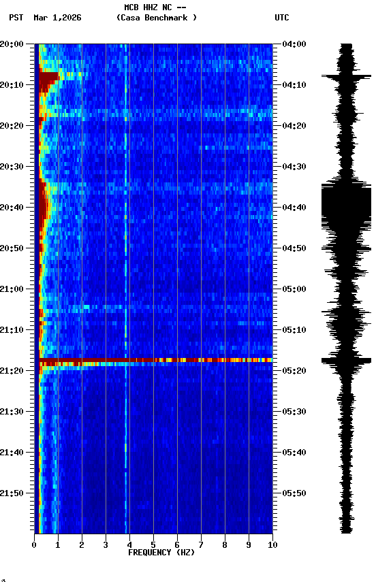Click the UTC time label 04:20
Image resolution: width=376 pixels, height=588 pixels.
[x=294, y=126]
